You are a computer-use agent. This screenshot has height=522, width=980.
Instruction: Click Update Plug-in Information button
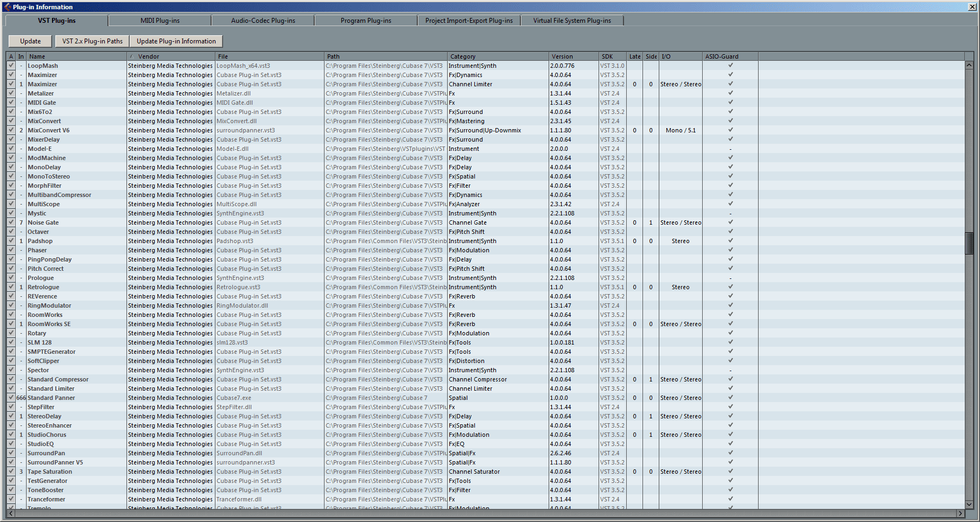[x=176, y=41]
